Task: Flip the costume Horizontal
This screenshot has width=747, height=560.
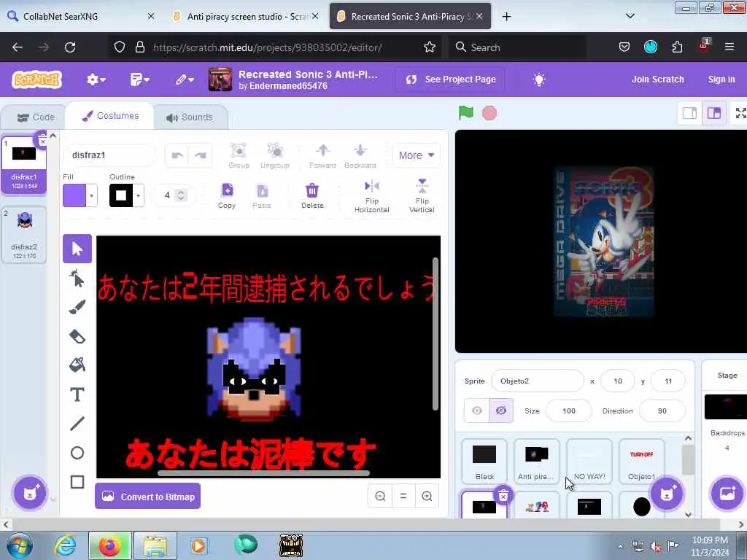Action: tap(371, 195)
